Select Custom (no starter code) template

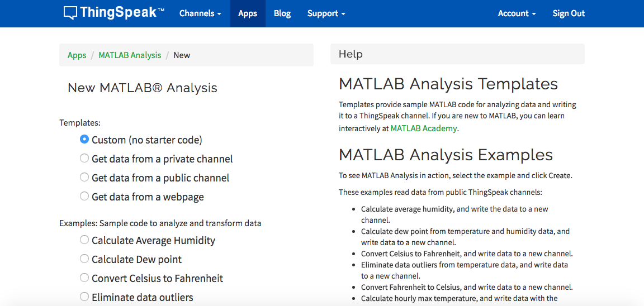coord(84,140)
